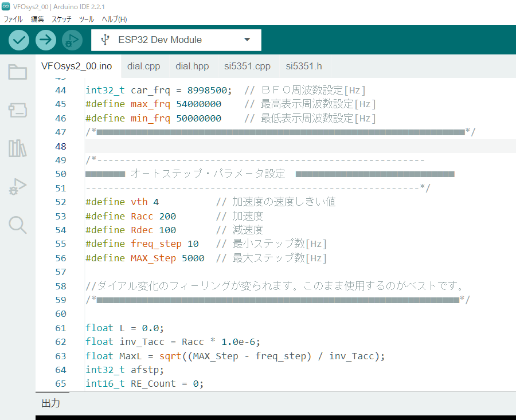Switch to the si5351.cpp tab
The width and height of the screenshot is (516, 420).
pos(248,66)
